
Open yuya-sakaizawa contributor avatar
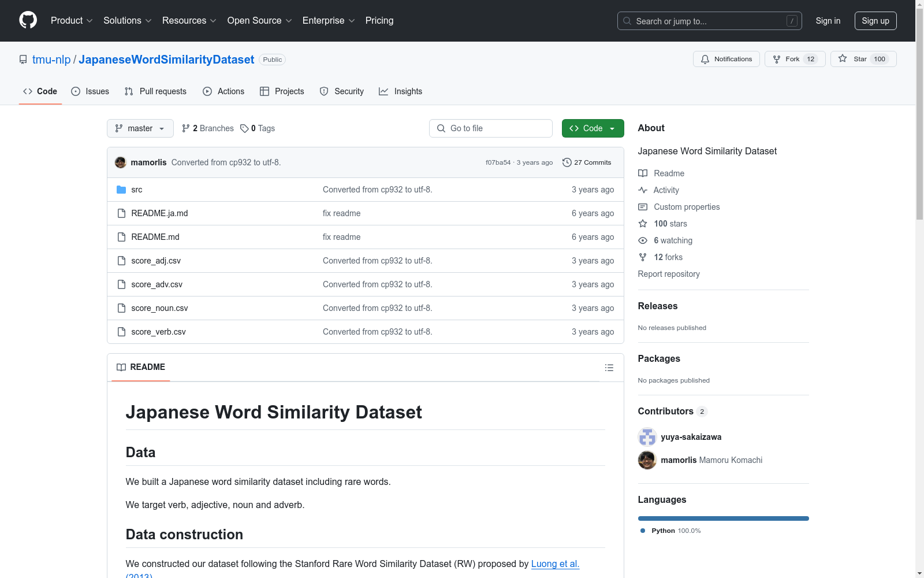[x=647, y=437]
